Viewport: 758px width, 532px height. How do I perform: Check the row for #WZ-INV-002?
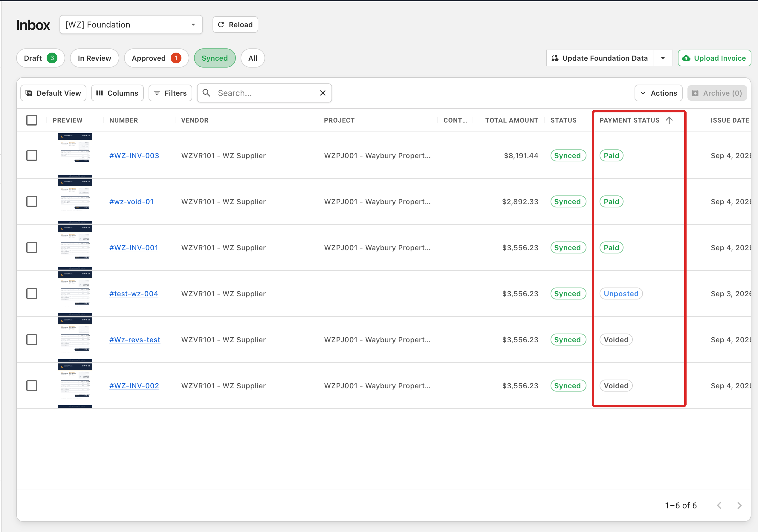pyautogui.click(x=32, y=386)
